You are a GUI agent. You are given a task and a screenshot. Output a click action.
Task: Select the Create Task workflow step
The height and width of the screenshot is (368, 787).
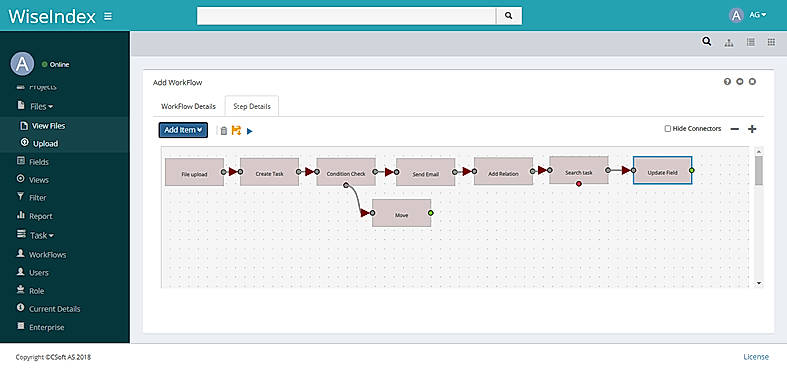pos(270,172)
